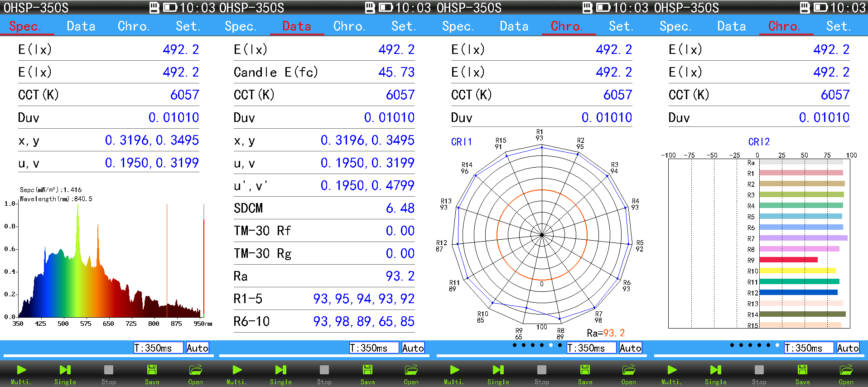Stop measurement in the second panel
The height and width of the screenshot is (387, 868).
(x=324, y=374)
